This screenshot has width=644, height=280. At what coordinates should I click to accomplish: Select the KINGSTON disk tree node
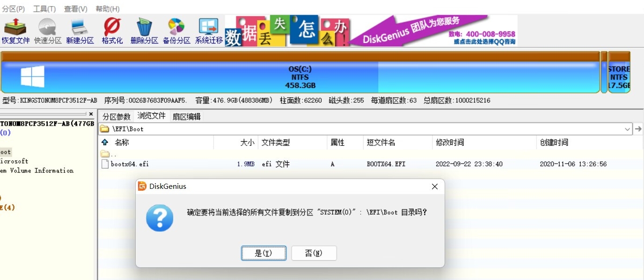point(47,124)
